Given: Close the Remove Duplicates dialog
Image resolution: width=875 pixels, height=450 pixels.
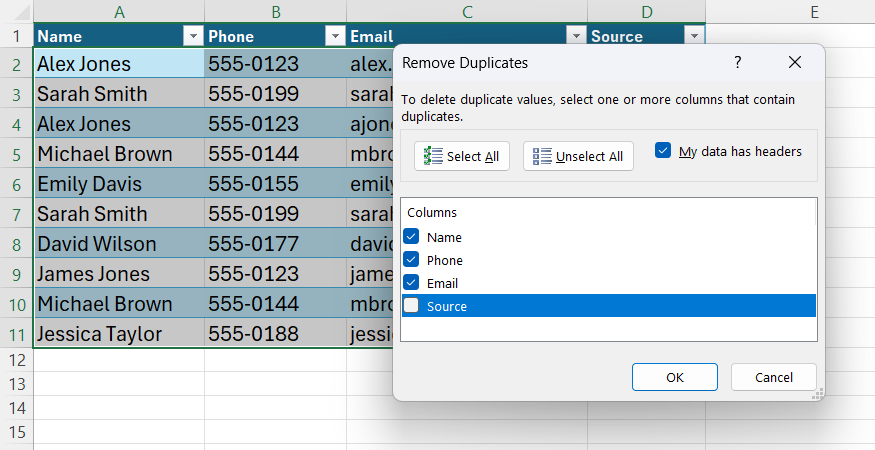Looking at the screenshot, I should point(795,62).
